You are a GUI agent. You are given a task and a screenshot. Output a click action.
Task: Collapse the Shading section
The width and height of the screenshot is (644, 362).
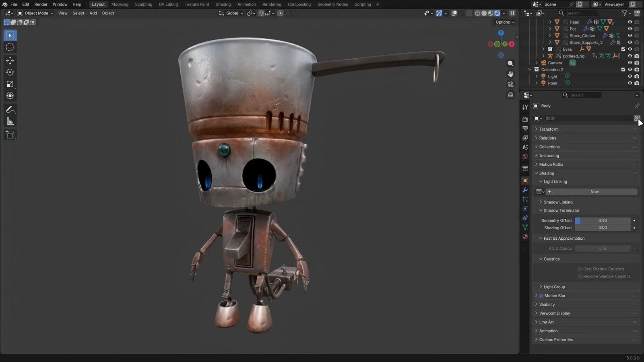545,173
